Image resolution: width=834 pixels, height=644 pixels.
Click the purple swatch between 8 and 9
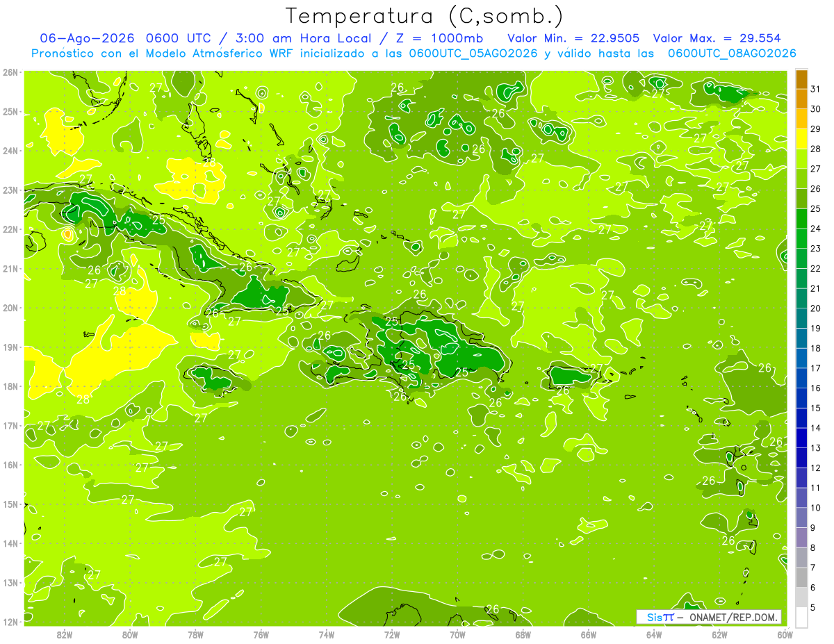click(x=801, y=538)
